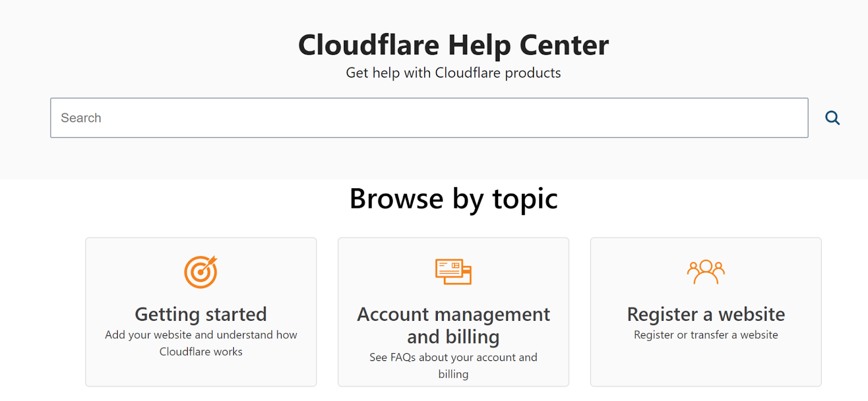This screenshot has width=868, height=401.
Task: Click 'Register or transfer a website' description
Action: click(x=706, y=335)
